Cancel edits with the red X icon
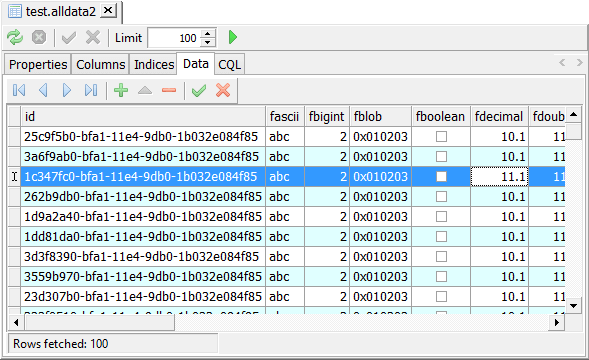589x360 pixels. coord(223,90)
